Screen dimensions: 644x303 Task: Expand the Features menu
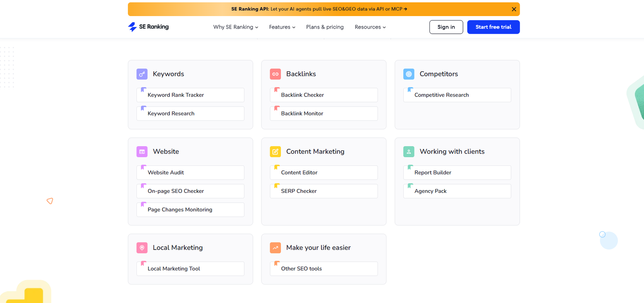click(282, 27)
